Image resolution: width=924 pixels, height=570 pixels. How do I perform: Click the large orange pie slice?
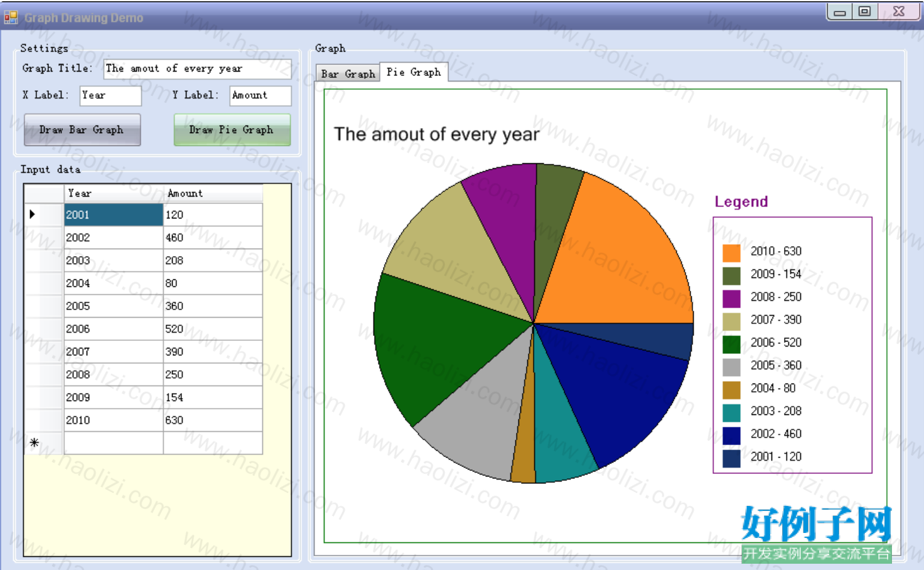(621, 257)
